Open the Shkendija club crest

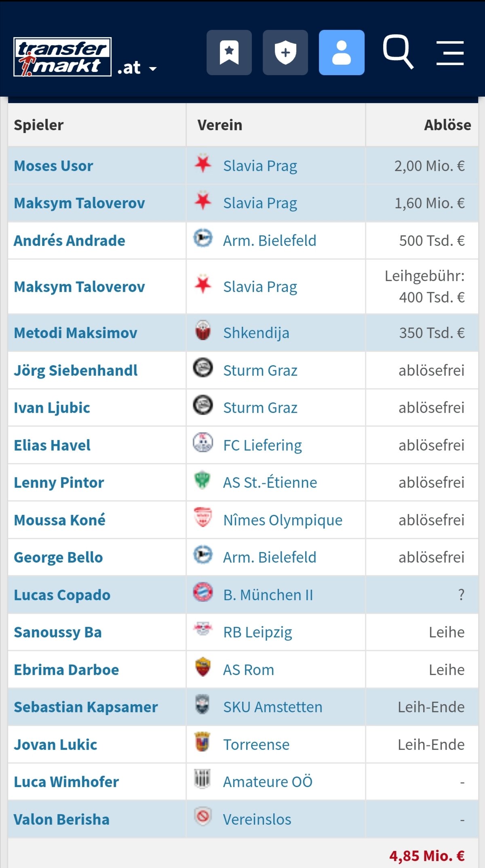tap(203, 330)
